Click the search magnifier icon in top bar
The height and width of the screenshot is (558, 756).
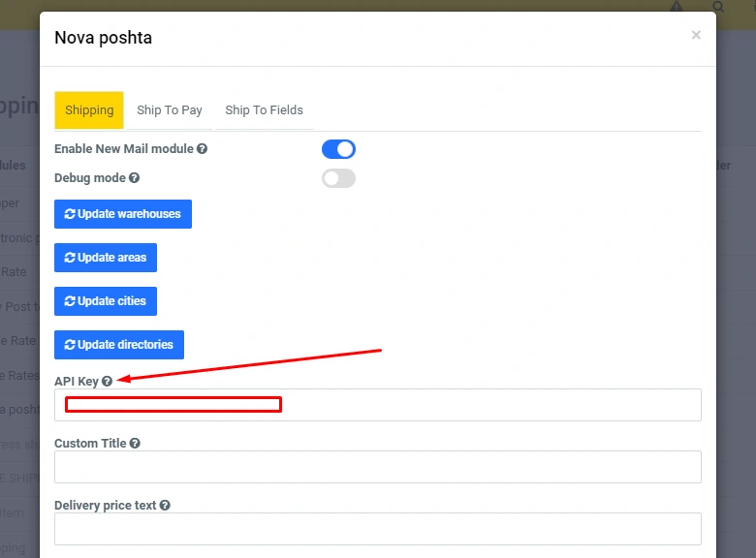(718, 7)
